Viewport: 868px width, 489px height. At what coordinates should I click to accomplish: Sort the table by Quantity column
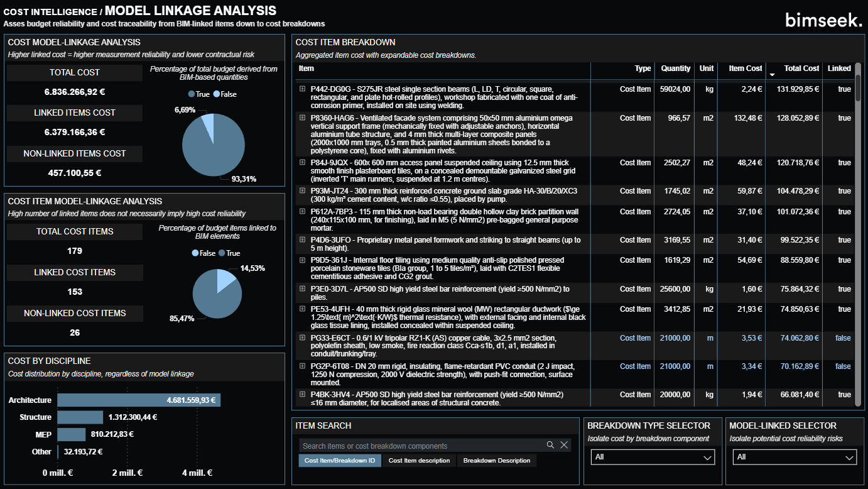[675, 69]
